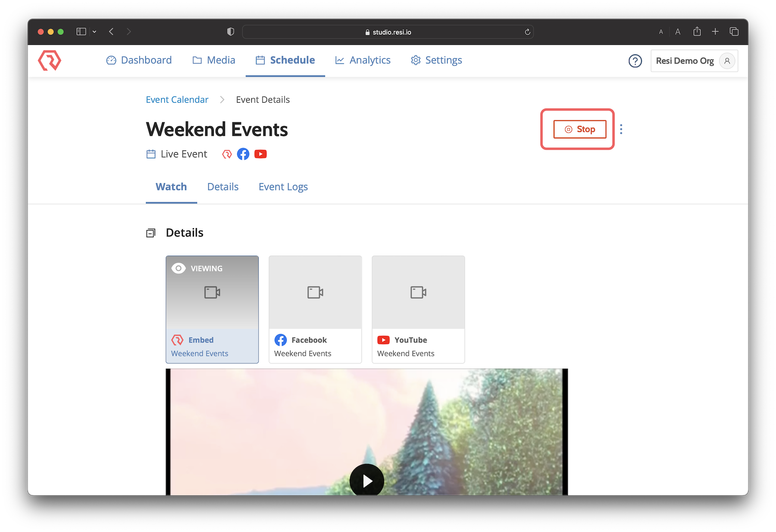Open the Event Logs tab
776x532 pixels.
(x=283, y=187)
